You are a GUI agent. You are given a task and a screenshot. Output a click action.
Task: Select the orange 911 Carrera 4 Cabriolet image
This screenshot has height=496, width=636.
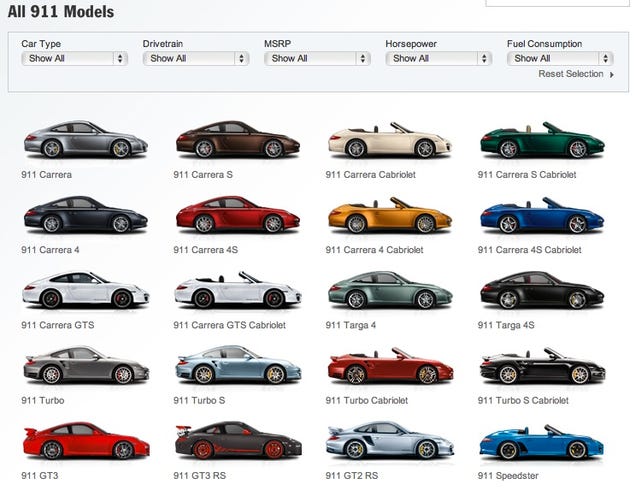pos(389,215)
